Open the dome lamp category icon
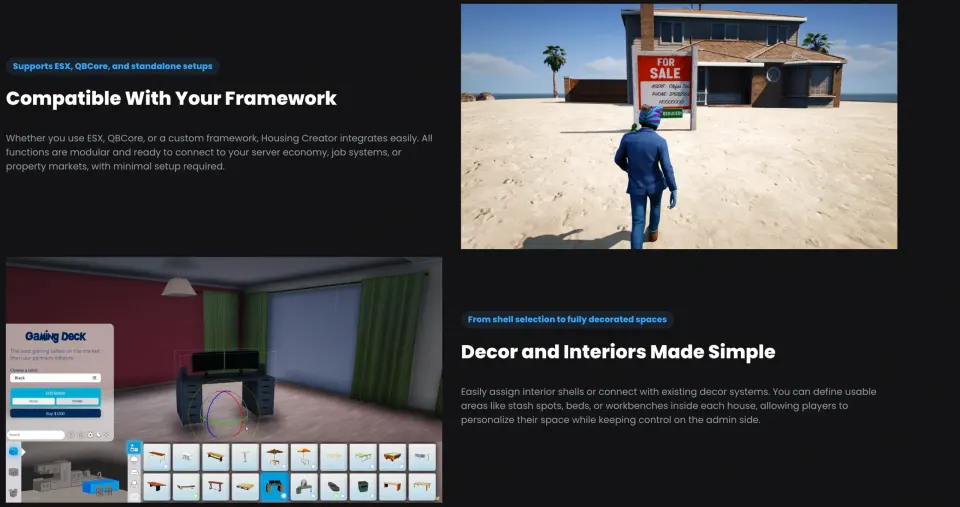 [x=134, y=460]
